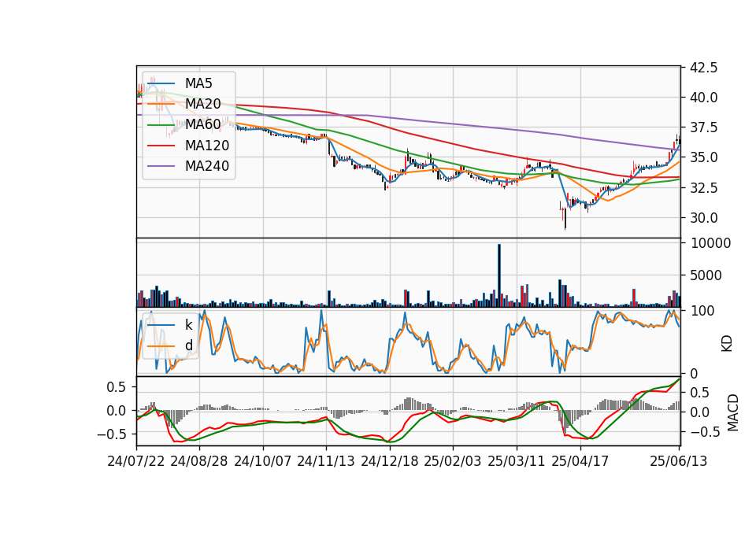Click the 24/10/07 date tick label
Image resolution: width=756 pixels, height=543 pixels.
coord(263,462)
